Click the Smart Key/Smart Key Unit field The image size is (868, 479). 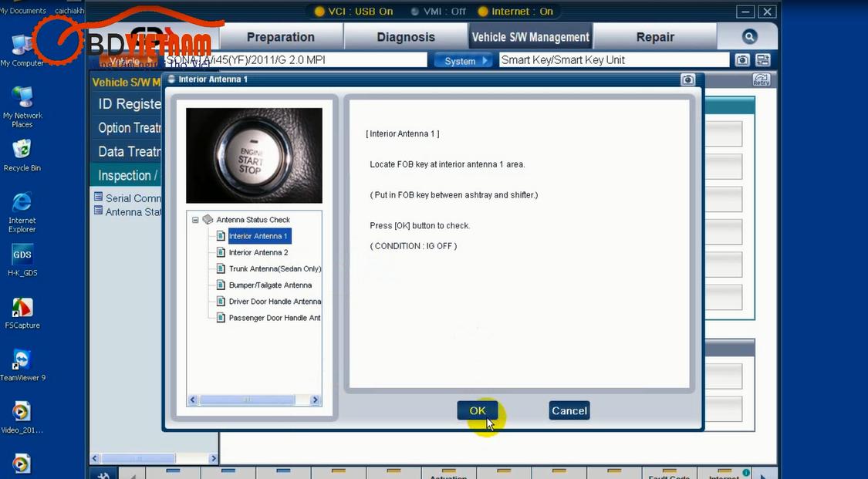tap(614, 59)
